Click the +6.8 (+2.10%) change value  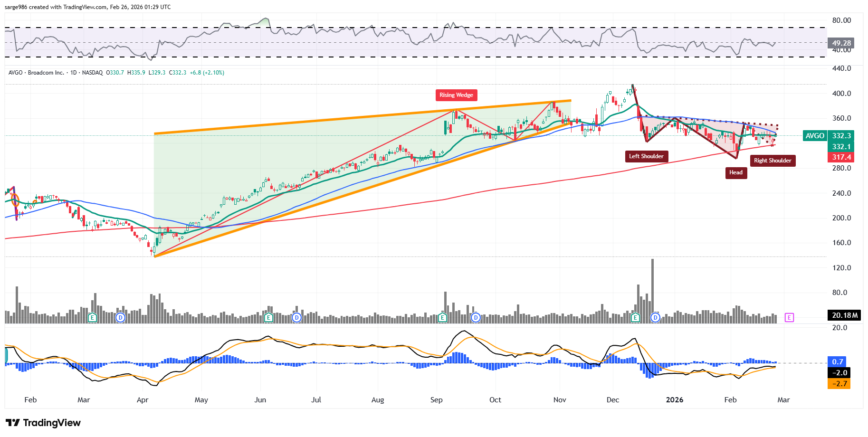207,73
